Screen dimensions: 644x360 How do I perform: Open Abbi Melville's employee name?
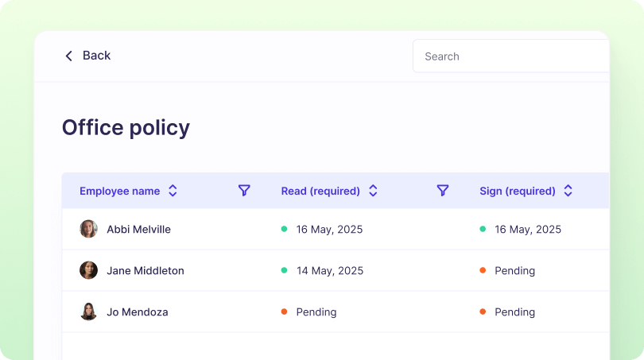[x=138, y=230]
